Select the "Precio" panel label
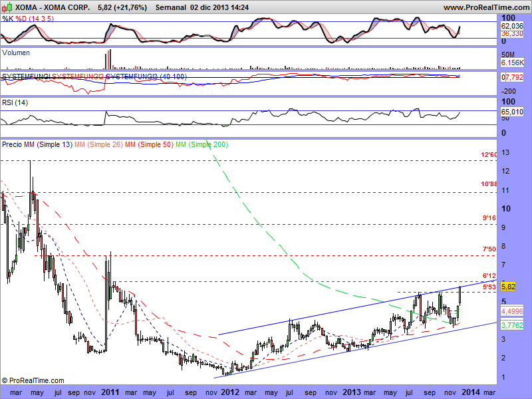The width and height of the screenshot is (532, 399). pyautogui.click(x=12, y=144)
